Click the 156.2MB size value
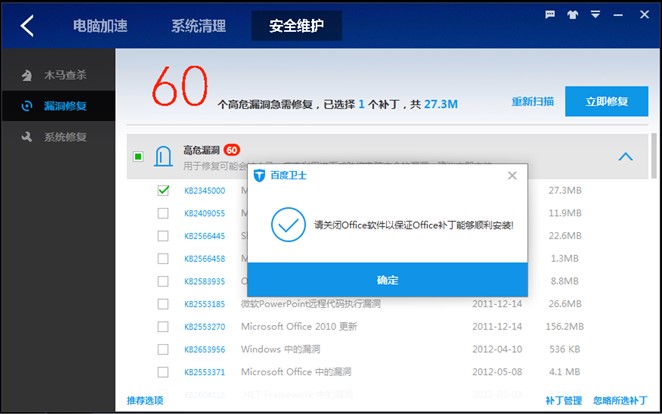Image resolution: width=662 pixels, height=414 pixels. [x=565, y=327]
